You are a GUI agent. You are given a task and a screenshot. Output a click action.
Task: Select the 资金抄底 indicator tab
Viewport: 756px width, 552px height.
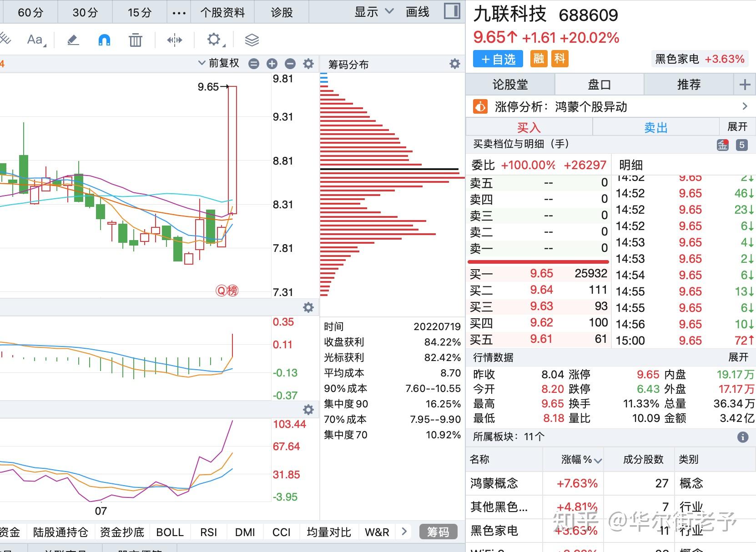click(x=122, y=532)
